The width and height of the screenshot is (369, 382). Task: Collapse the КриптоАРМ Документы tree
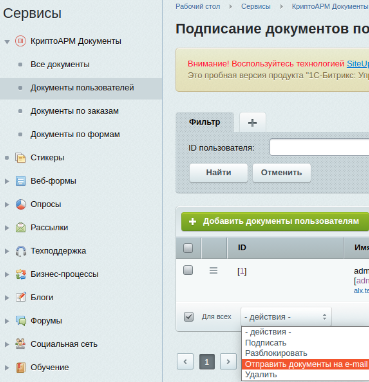coord(7,42)
